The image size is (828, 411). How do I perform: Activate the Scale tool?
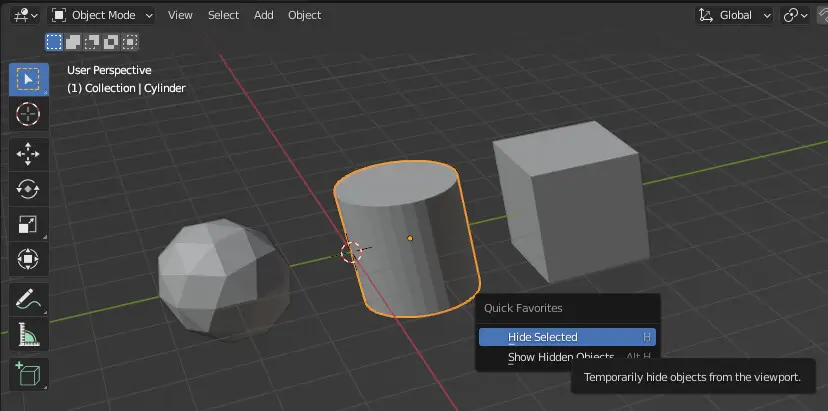(x=29, y=224)
